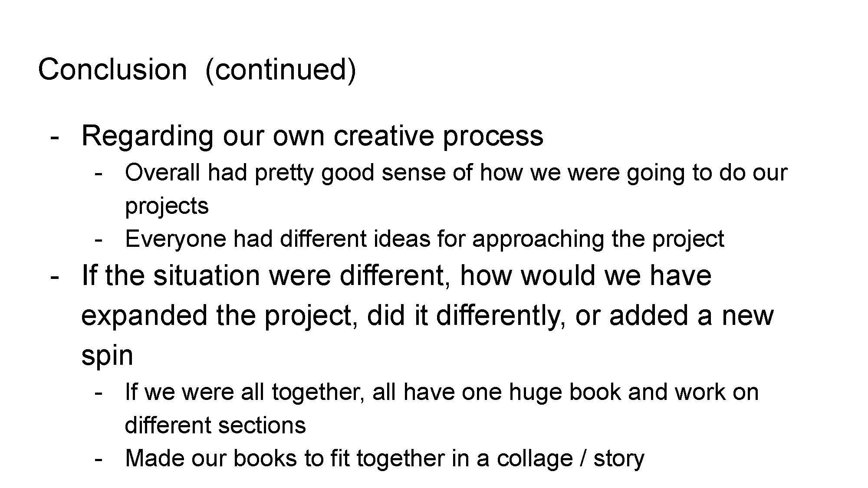Click the line Overall had pretty good sense
The width and height of the screenshot is (868, 488).
coord(456,173)
